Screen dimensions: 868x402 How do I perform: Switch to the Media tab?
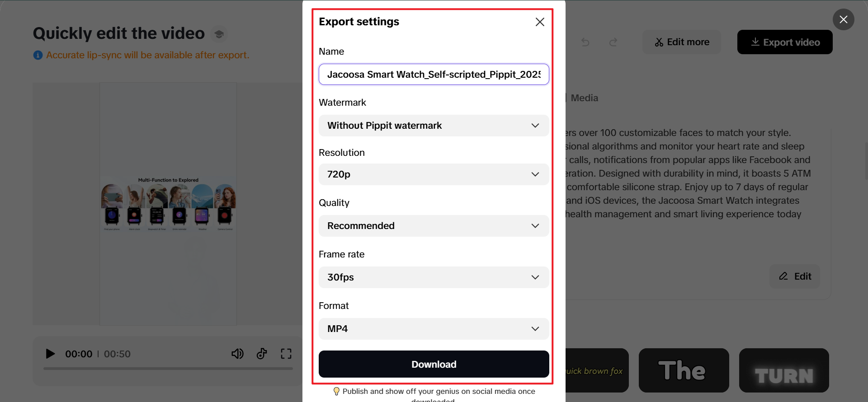point(584,98)
